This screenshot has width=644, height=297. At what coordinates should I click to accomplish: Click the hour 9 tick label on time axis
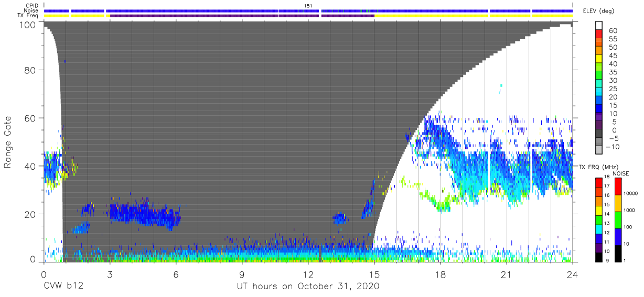(x=242, y=274)
